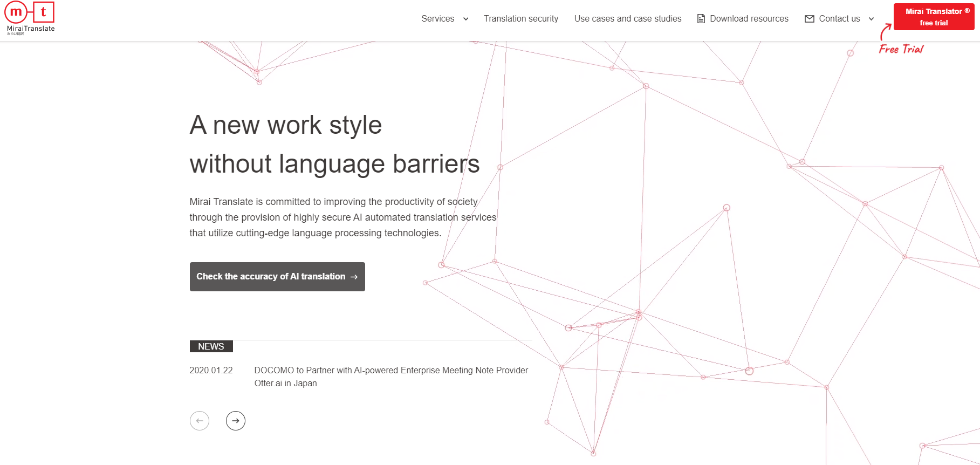The height and width of the screenshot is (465, 980).
Task: Expand the Contact us chevron
Action: pyautogui.click(x=871, y=19)
